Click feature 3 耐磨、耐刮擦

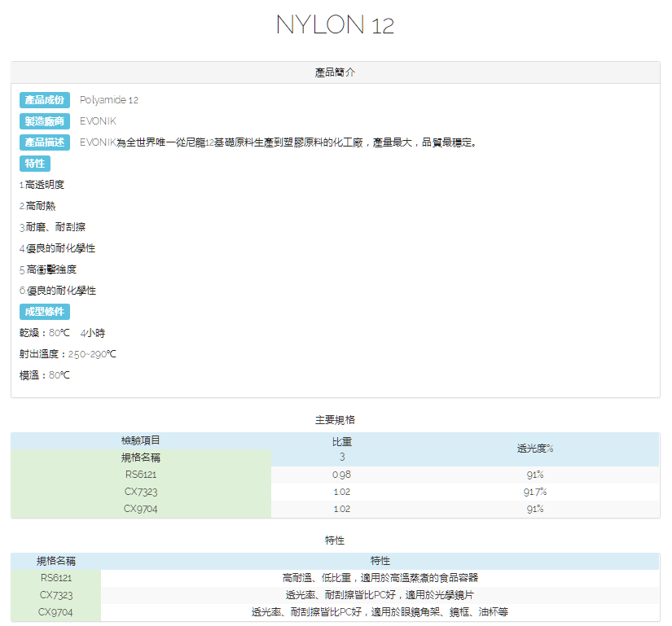(x=52, y=227)
